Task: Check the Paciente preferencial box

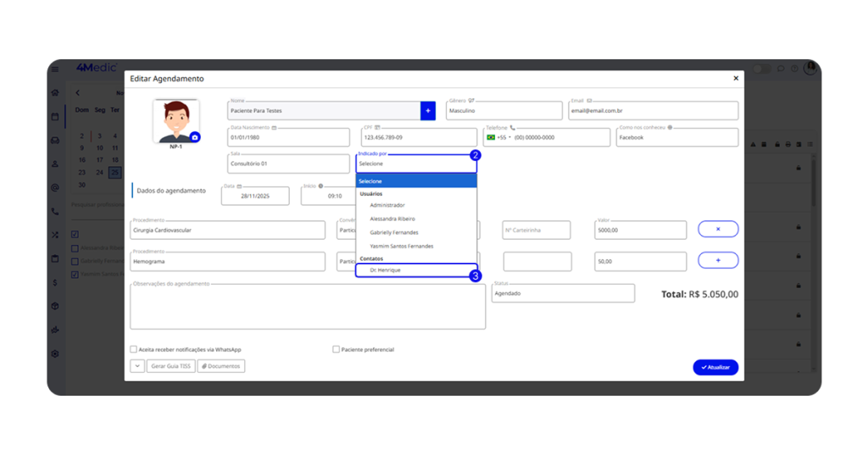Action: click(337, 349)
